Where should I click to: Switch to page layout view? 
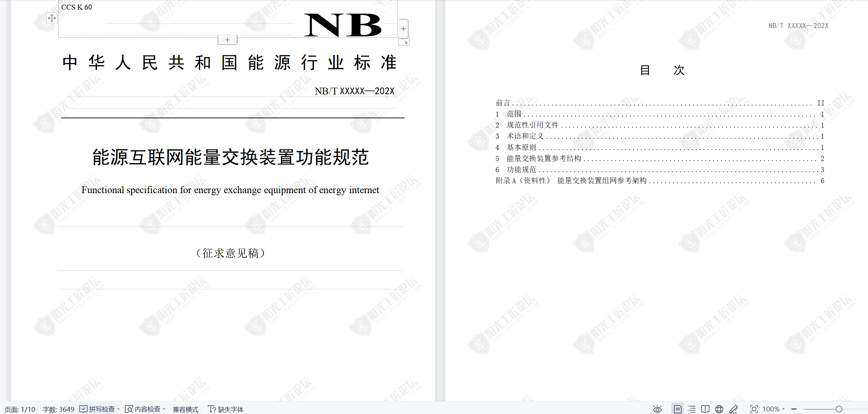click(677, 409)
